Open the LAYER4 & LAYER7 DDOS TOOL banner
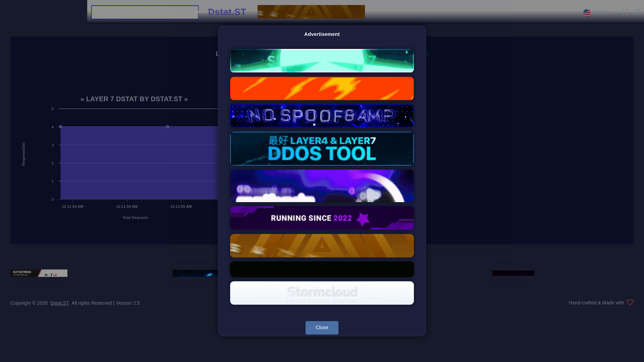Viewport: 644px width, 362px height. tap(322, 148)
